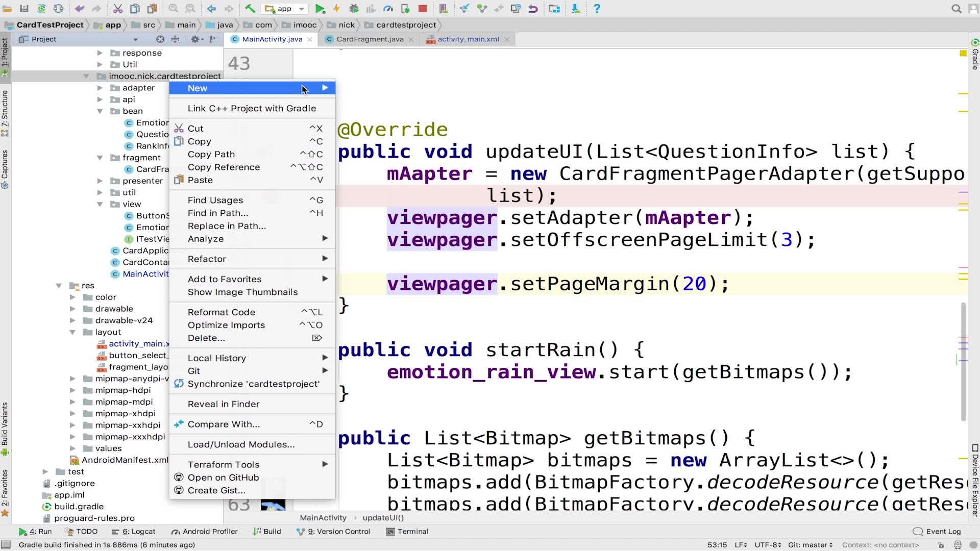This screenshot has height=551, width=980.
Task: Collapse the bean package in tree
Action: point(100,111)
